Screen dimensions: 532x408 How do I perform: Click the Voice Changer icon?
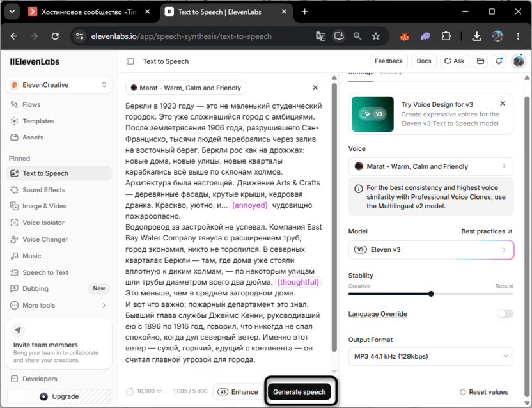click(x=14, y=239)
